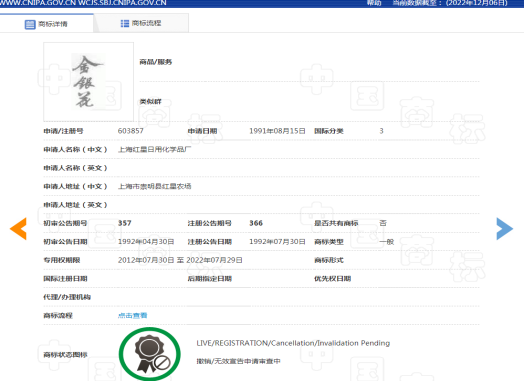
Task: Open the 金银花 trademark image thumbnail
Action: coord(88,82)
